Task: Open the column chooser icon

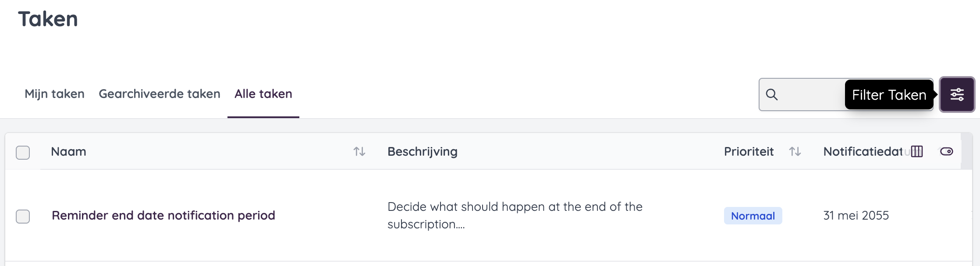Action: coord(917,151)
